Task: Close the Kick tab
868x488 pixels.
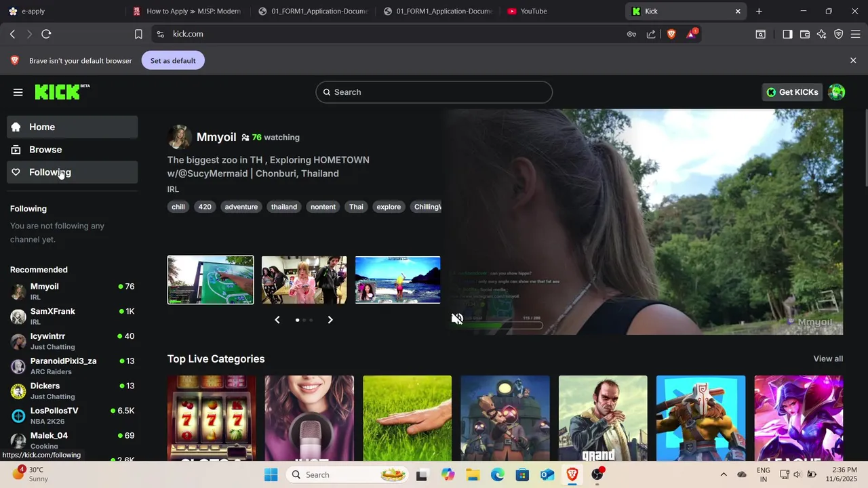Action: click(738, 11)
